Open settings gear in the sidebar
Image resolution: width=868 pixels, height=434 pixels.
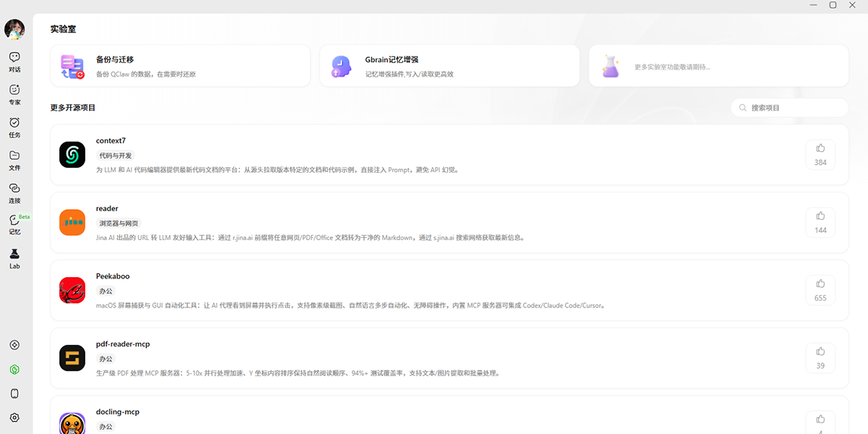14,417
